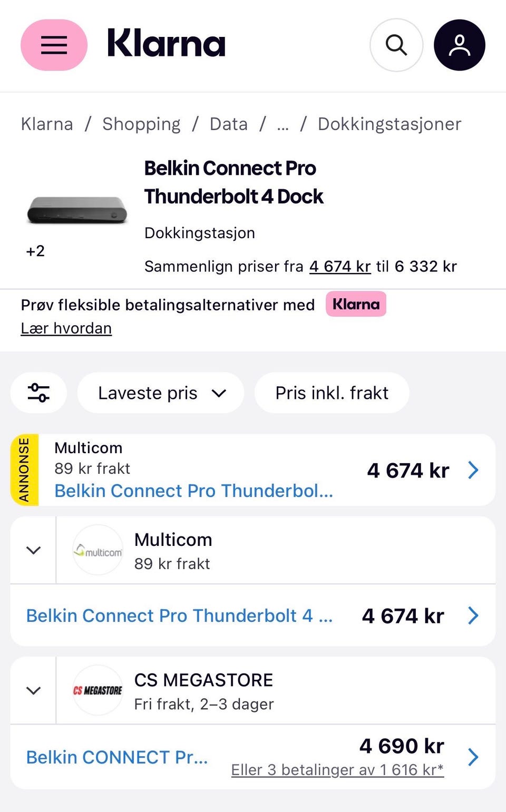The width and height of the screenshot is (506, 812).
Task: Open the Laveste pris sort dropdown
Action: point(161,393)
